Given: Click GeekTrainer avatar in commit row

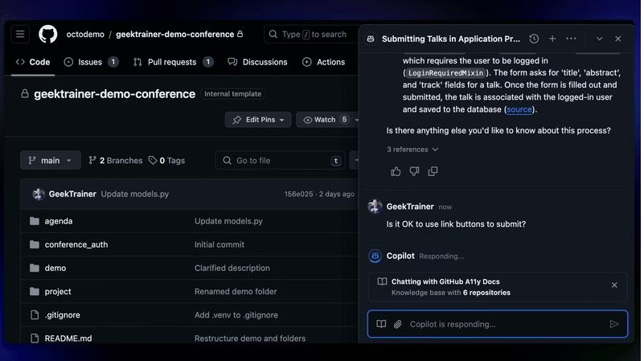Looking at the screenshot, I should (x=39, y=194).
